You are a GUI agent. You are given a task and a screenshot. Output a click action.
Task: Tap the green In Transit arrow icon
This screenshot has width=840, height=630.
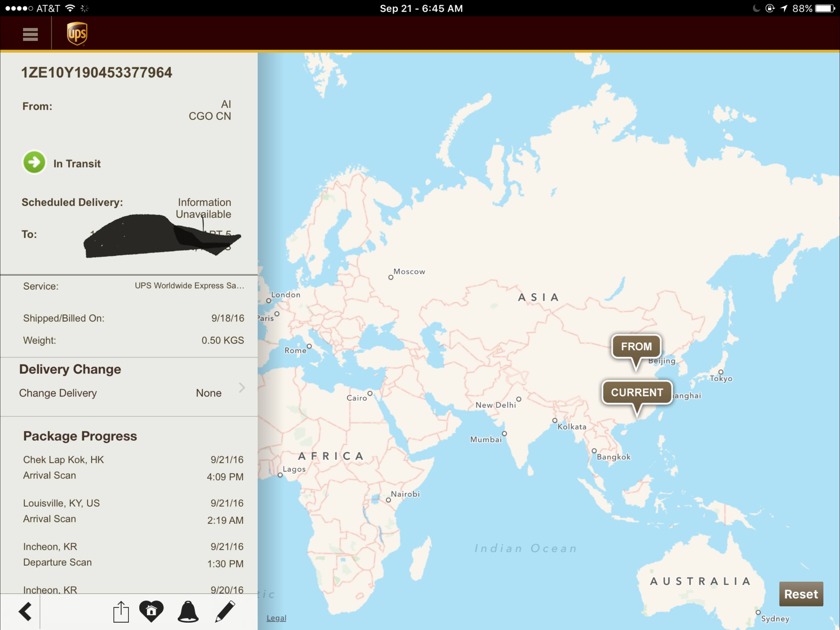(x=34, y=163)
